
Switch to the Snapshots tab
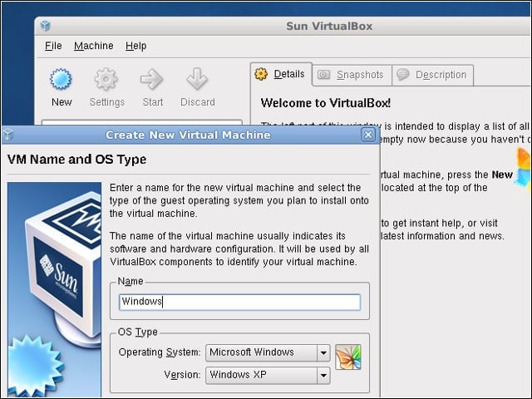(352, 75)
